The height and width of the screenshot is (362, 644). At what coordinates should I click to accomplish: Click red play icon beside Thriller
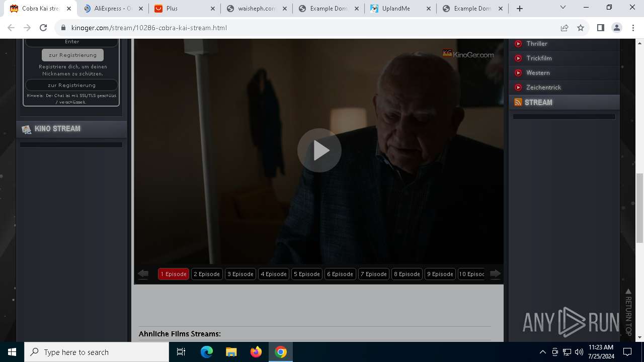coord(518,44)
